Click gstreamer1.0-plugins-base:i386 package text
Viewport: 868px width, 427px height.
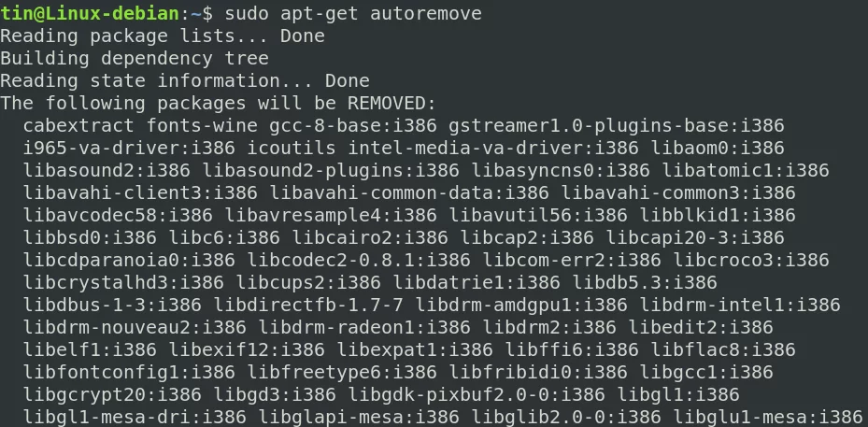point(616,126)
